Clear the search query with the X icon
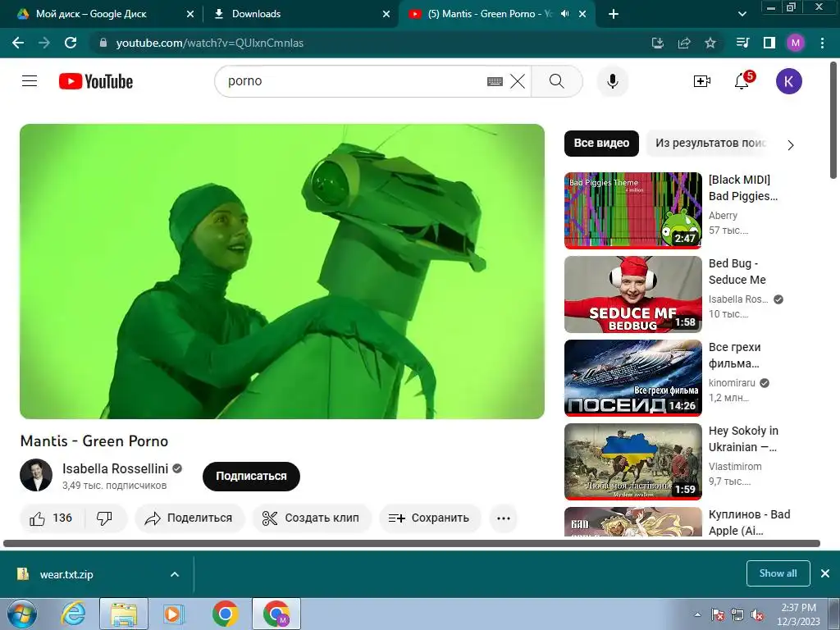The width and height of the screenshot is (840, 630). click(518, 81)
